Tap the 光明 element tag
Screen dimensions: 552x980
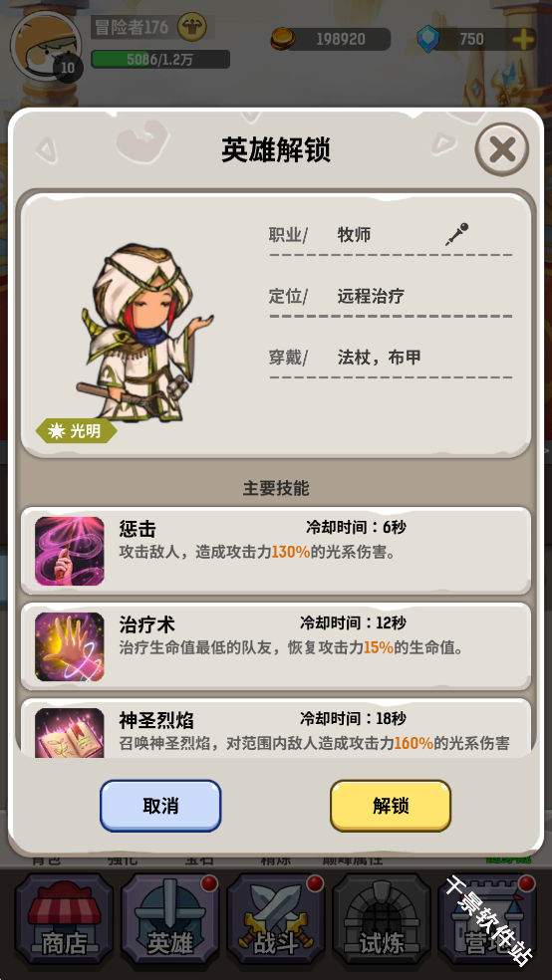coord(77,431)
